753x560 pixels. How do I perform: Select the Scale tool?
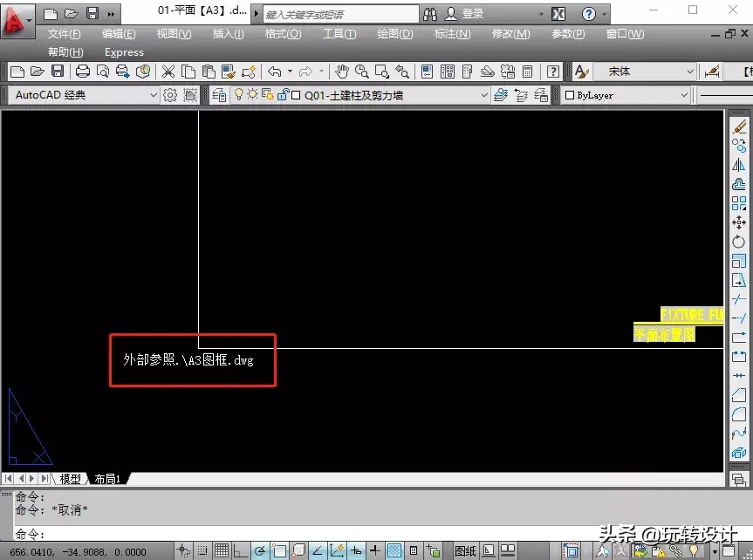click(x=739, y=261)
